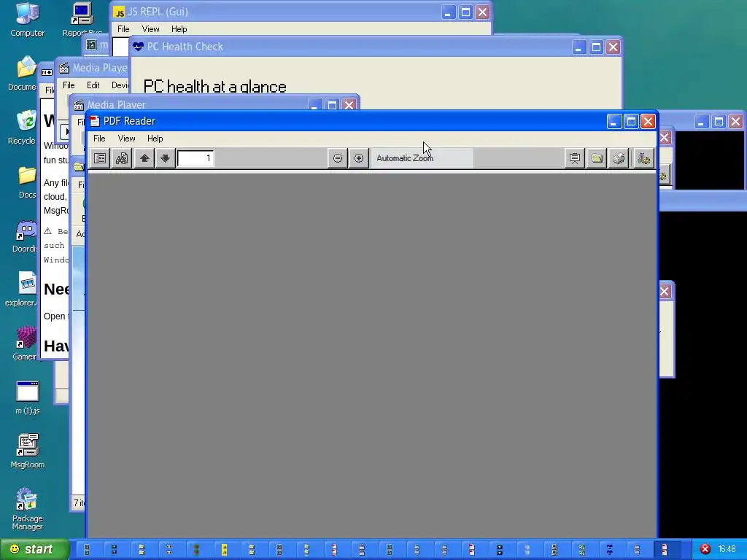The height and width of the screenshot is (560, 747).
Task: Open the Recycle bin desktop icon
Action: [24, 128]
